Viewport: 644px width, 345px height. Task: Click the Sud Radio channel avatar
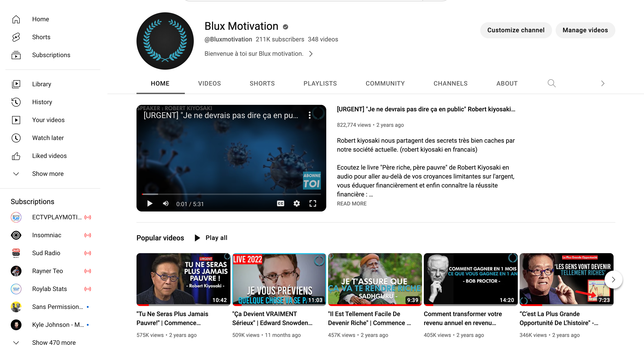click(16, 253)
